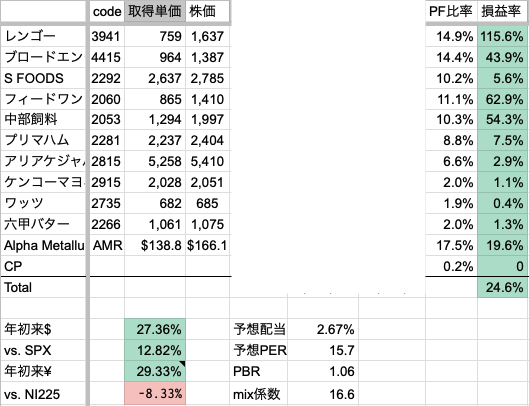Image resolution: width=529 pixels, height=406 pixels.
Task: Click the vs. NI225 label
Action: coord(43,393)
